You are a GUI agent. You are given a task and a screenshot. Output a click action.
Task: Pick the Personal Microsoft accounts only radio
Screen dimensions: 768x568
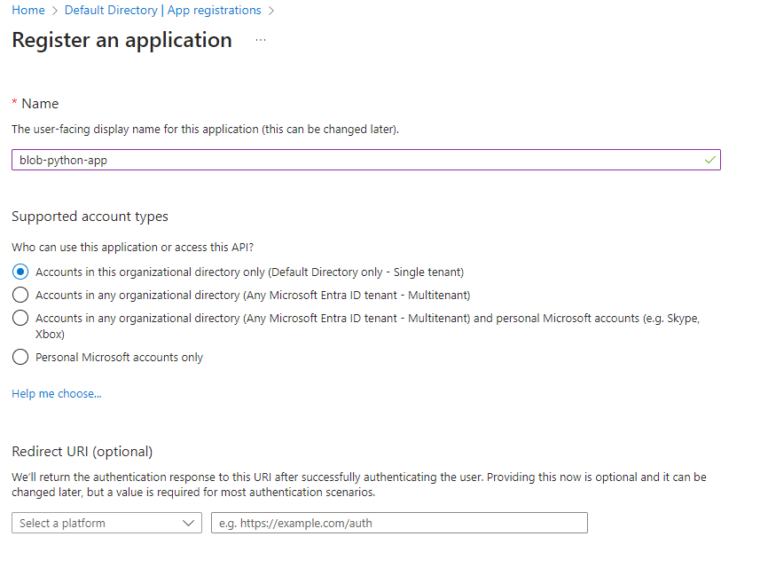click(x=20, y=357)
